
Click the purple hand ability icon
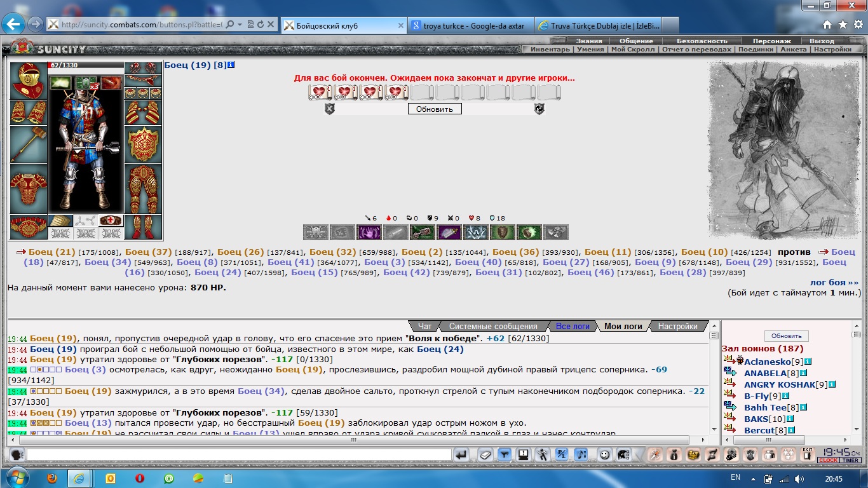[369, 233]
